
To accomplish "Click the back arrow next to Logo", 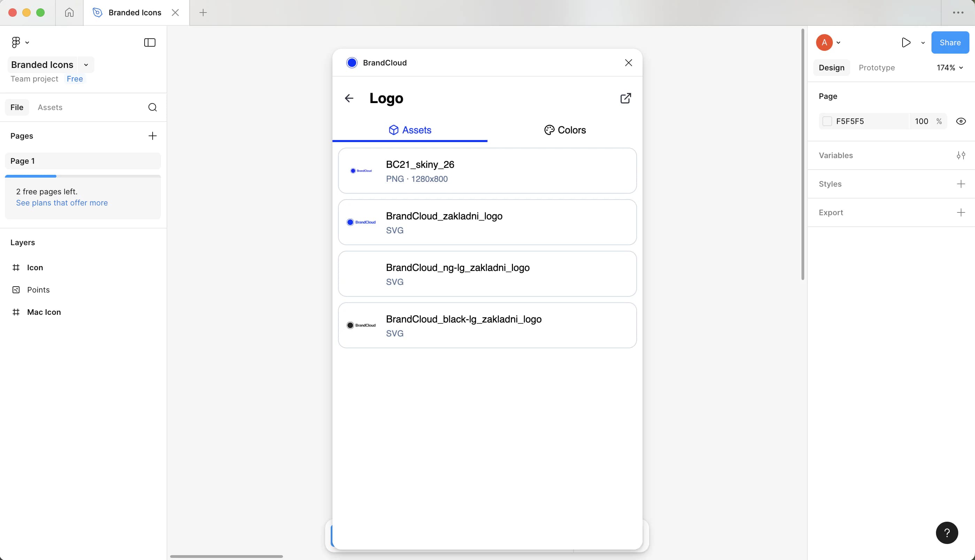I will click(349, 99).
